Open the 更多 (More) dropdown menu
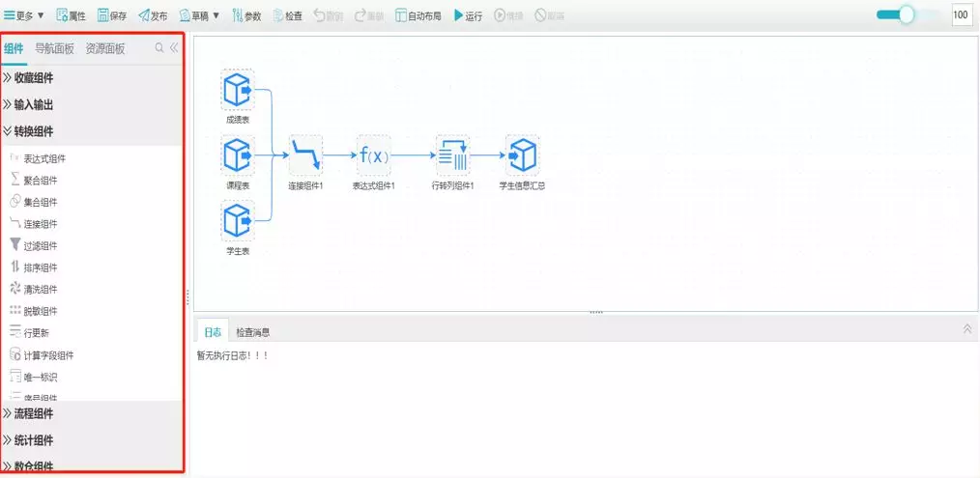980x478 pixels. [x=25, y=15]
